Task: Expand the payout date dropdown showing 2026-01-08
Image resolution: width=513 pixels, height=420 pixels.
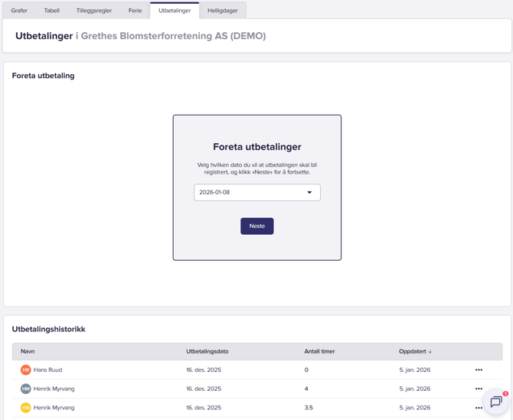Action: [256, 193]
